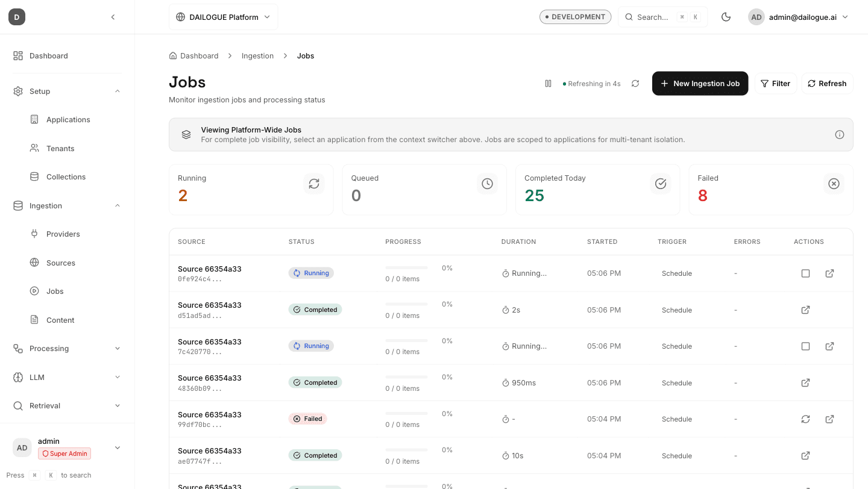The height and width of the screenshot is (489, 868).
Task: Click the New Ingestion Job button
Action: 700,83
